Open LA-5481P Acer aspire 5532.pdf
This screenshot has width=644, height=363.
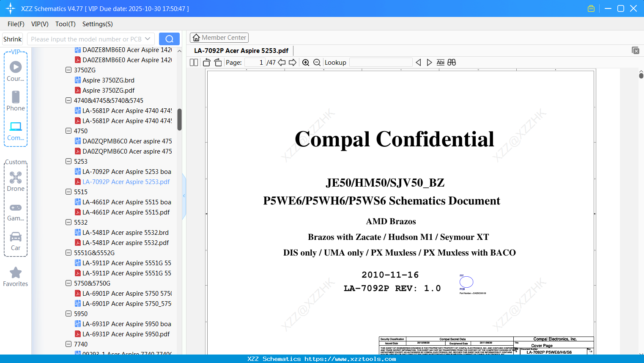tap(122, 243)
